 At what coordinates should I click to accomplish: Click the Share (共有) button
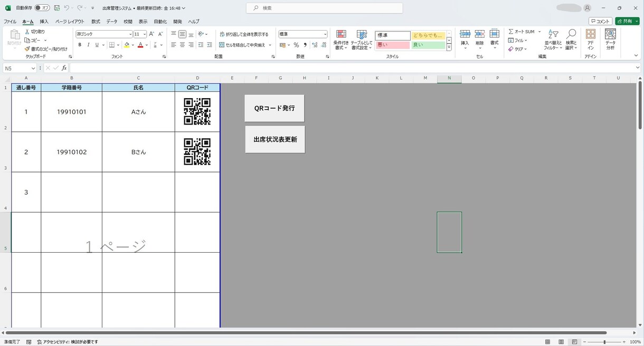click(x=627, y=21)
